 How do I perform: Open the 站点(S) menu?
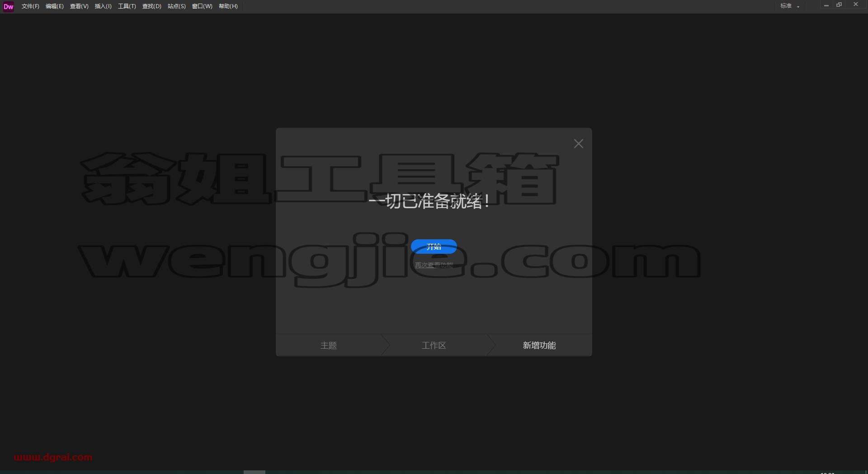(177, 6)
